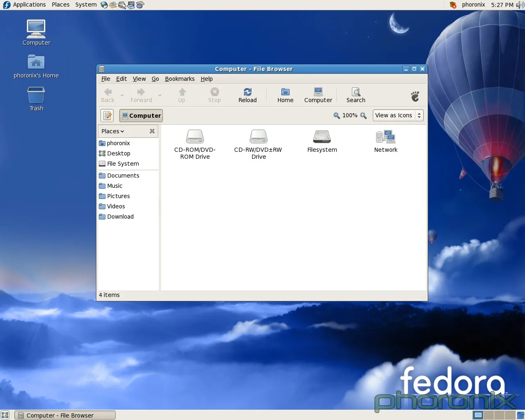Switch to first workspace in pager

[x=478, y=415]
